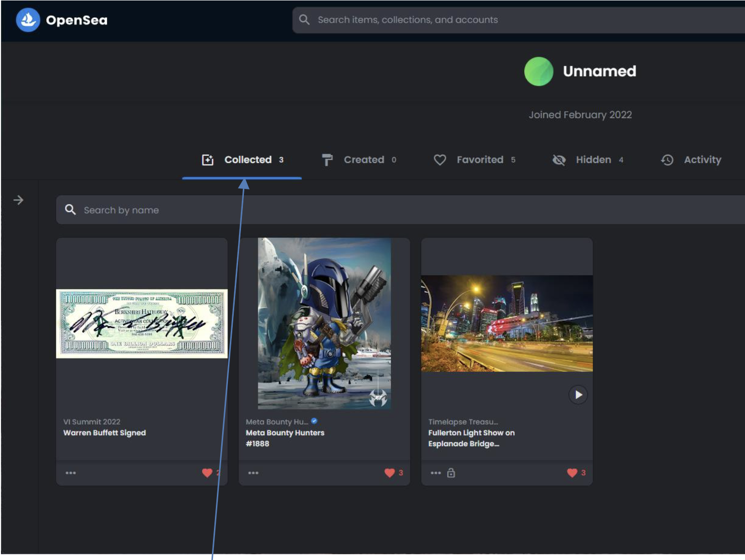This screenshot has height=560, width=745.
Task: Switch to the Created tab
Action: (x=359, y=160)
